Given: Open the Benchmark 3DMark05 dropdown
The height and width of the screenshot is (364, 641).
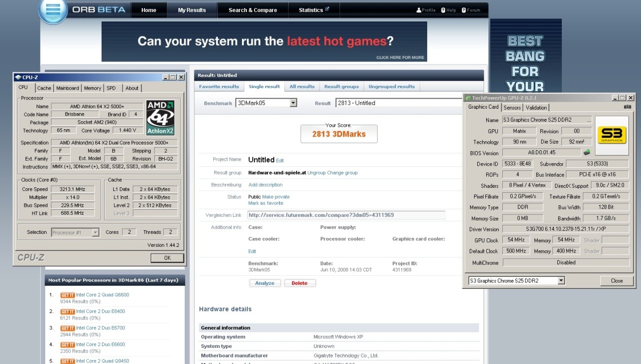Looking at the screenshot, I should click(293, 103).
